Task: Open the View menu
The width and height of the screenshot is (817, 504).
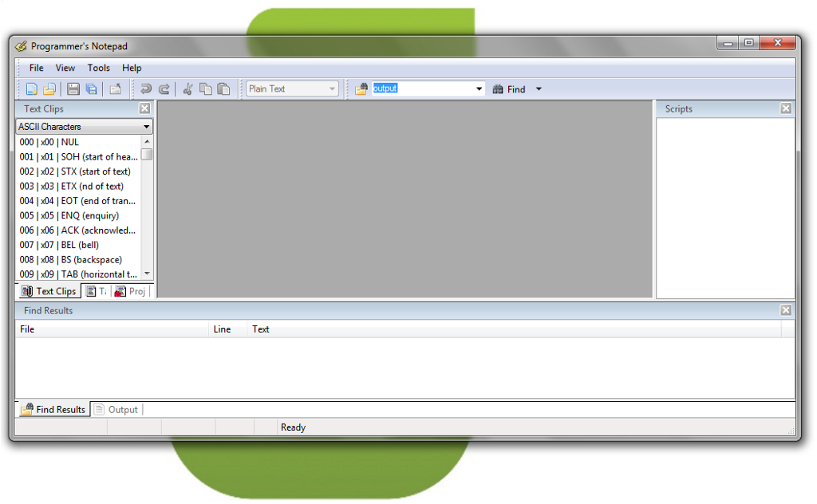Action: point(65,68)
